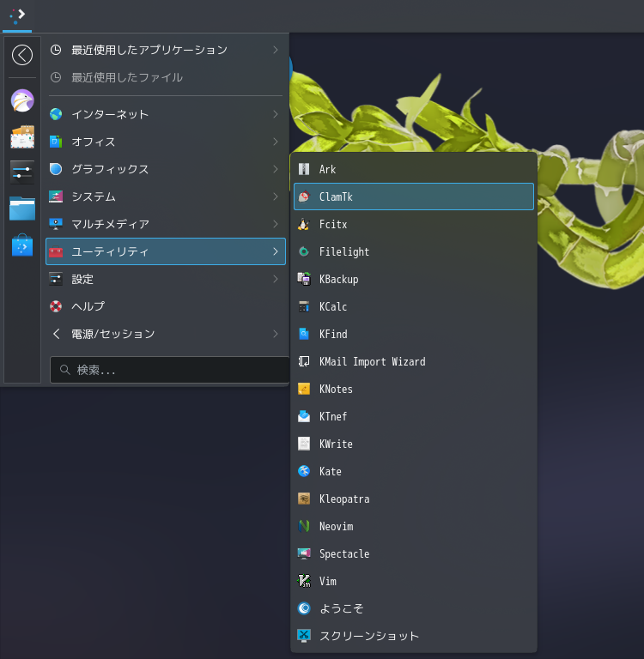
Task: Expand the ユーティリティ category arrow
Action: coord(276,251)
